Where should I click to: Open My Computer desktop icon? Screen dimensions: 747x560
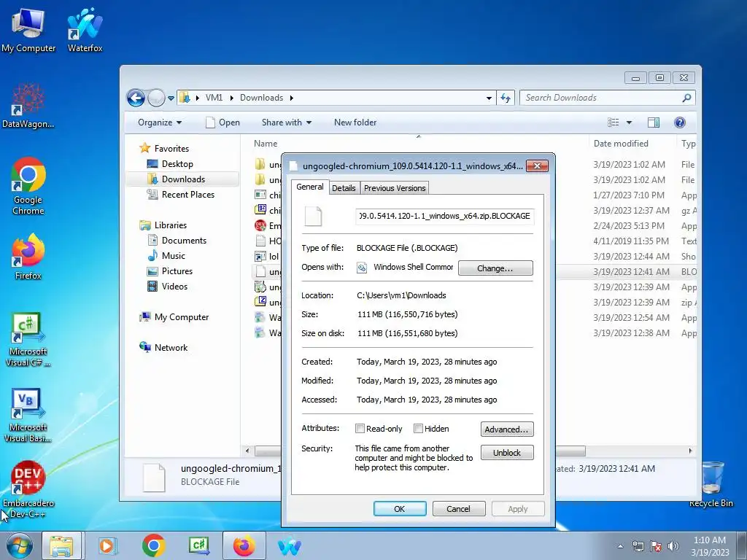(28, 29)
